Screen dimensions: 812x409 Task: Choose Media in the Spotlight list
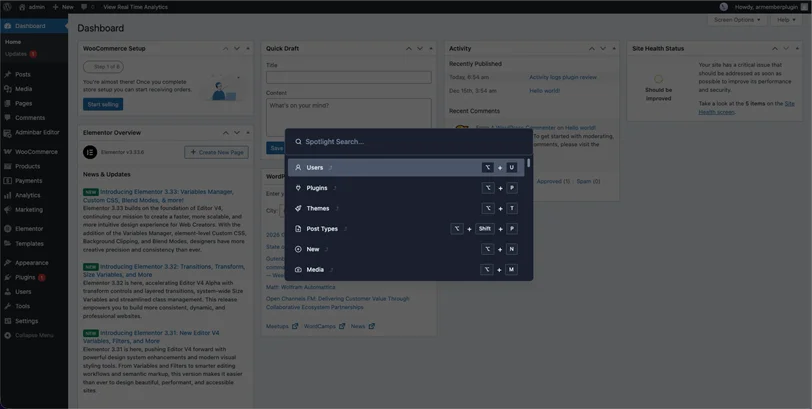(406, 270)
